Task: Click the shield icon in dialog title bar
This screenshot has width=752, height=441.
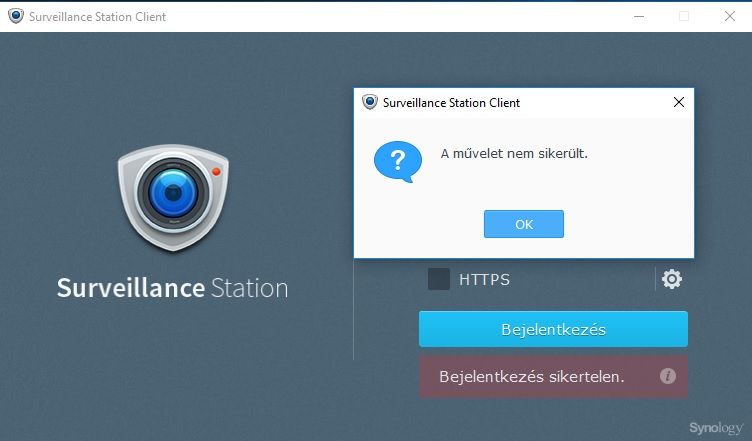Action: [x=370, y=102]
